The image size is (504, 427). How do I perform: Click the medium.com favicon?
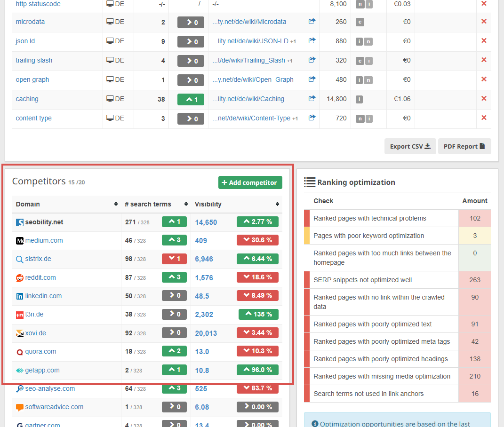[x=20, y=241]
